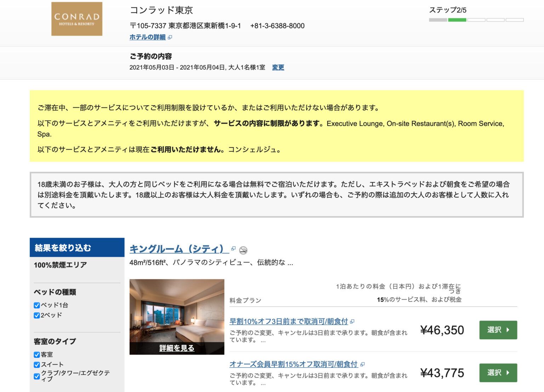
Task: Click the ベッドの種類 section heading
Action: (55, 292)
